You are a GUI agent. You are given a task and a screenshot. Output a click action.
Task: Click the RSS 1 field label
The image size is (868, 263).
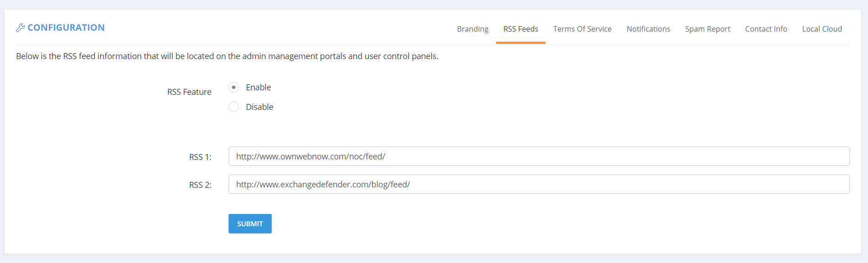(x=200, y=157)
